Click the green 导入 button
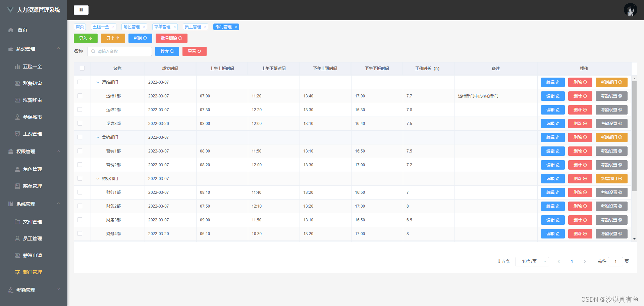644x306 pixels. point(86,38)
